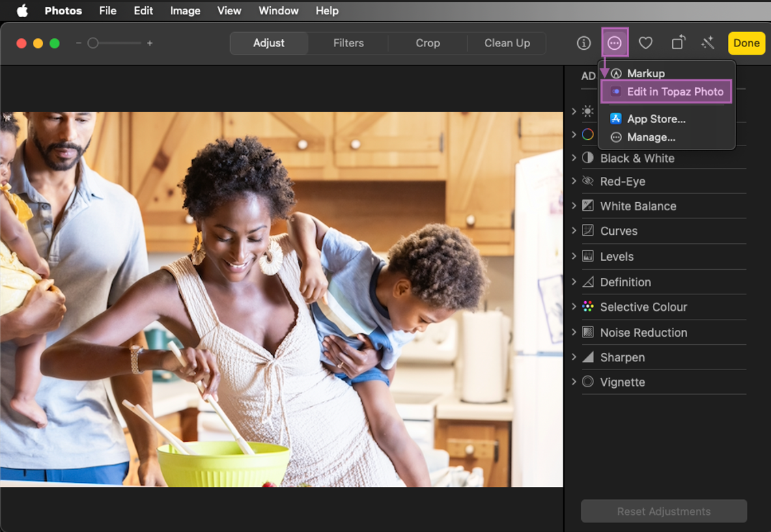The height and width of the screenshot is (532, 771).
Task: Click the zoom slider handle
Action: [93, 43]
